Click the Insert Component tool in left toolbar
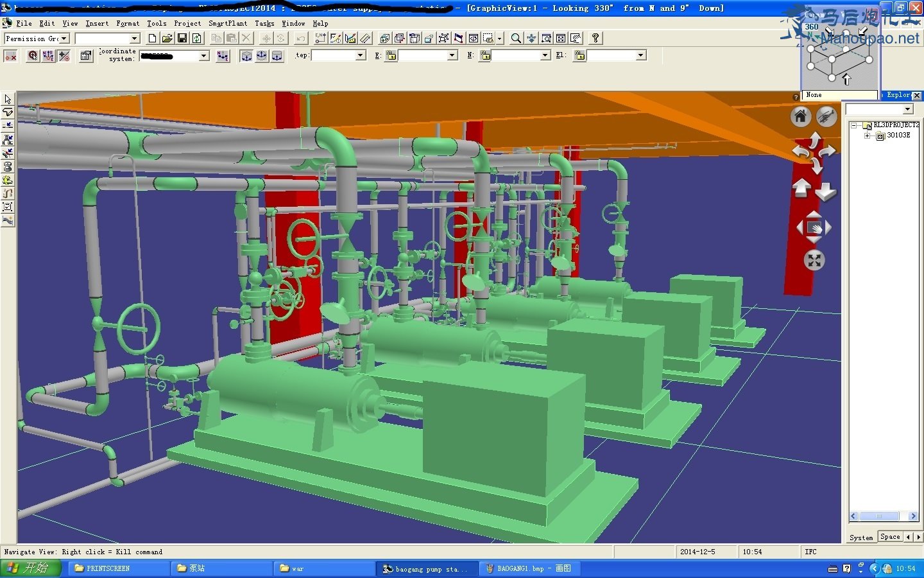Image resolution: width=924 pixels, height=578 pixels. pos(8,139)
